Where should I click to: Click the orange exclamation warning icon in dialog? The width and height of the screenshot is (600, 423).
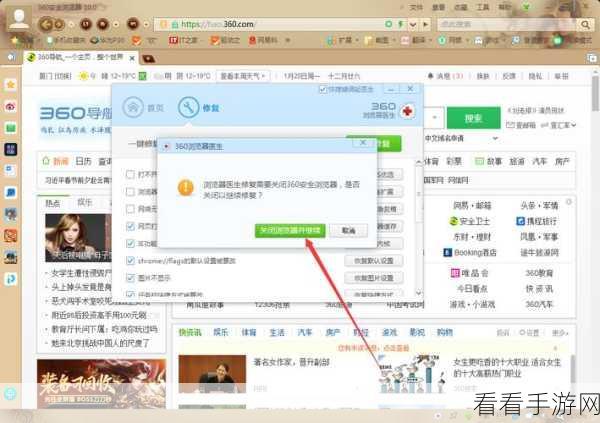pyautogui.click(x=186, y=188)
